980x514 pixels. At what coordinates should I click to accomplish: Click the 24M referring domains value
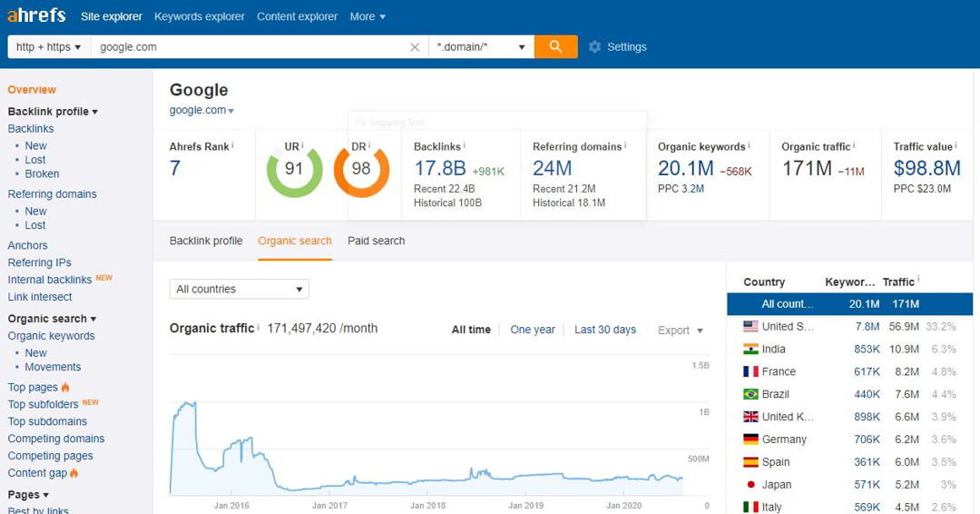pos(552,168)
